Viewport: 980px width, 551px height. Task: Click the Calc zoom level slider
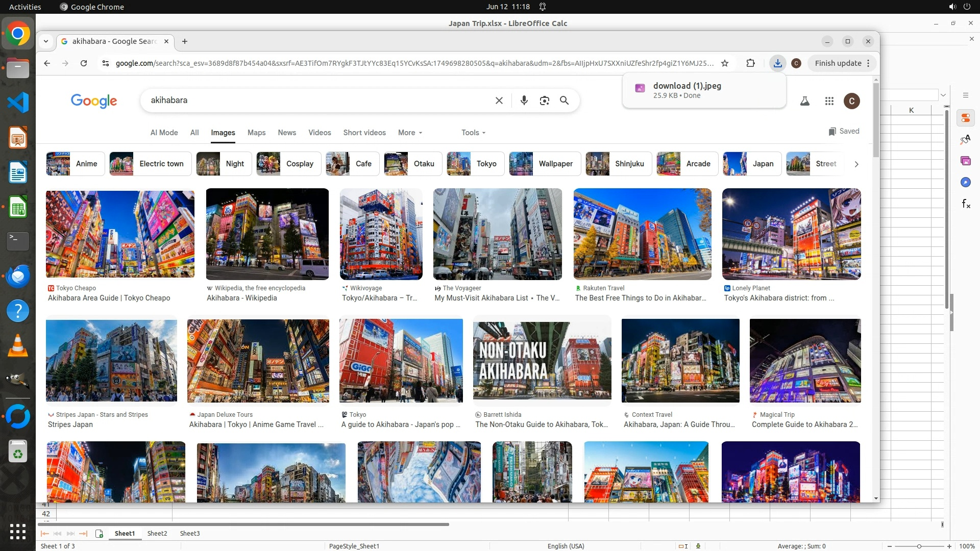coord(919,546)
